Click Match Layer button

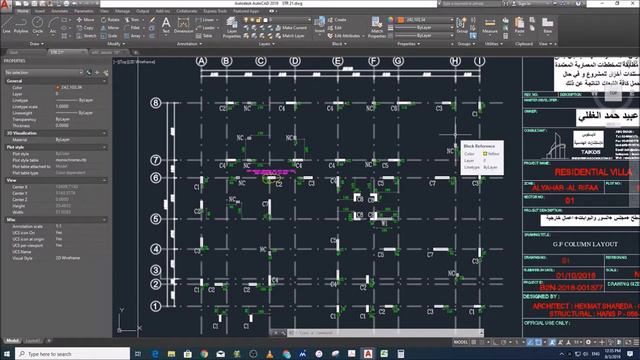click(x=290, y=36)
